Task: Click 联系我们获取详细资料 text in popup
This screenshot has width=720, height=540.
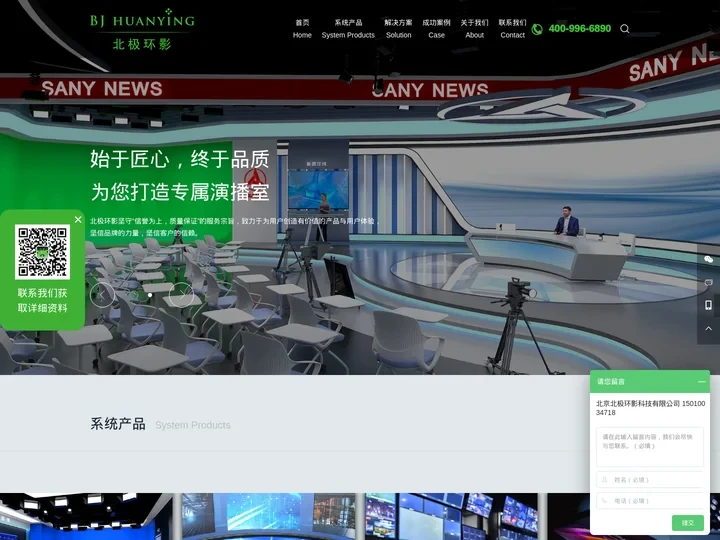Action: click(x=42, y=300)
